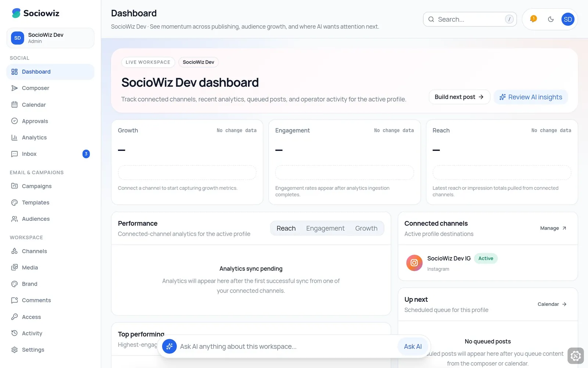Open the SocioWiz Dev Admin workspace switcher

click(x=50, y=38)
